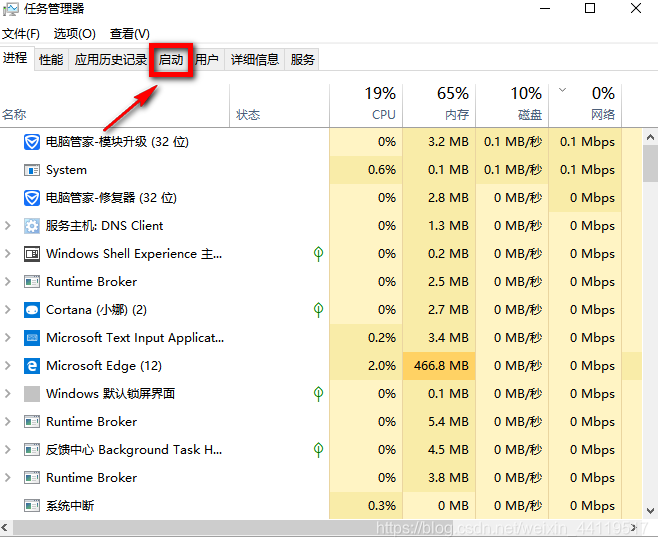Click the green leaf icon on 反馈中心 row

(319, 450)
